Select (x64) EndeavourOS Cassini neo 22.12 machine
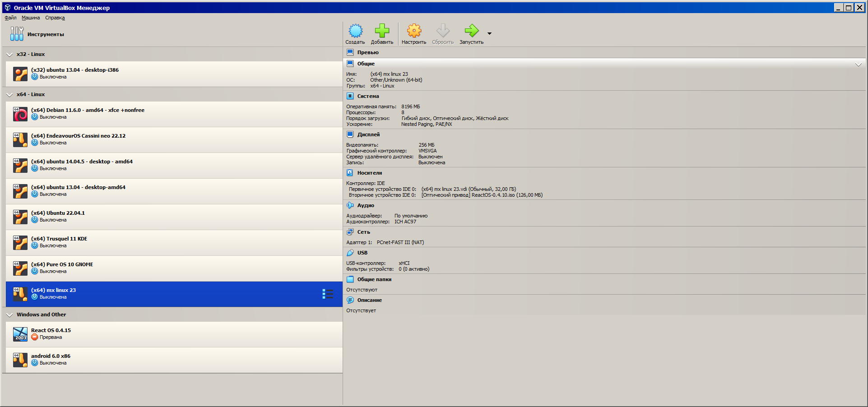 (174, 140)
